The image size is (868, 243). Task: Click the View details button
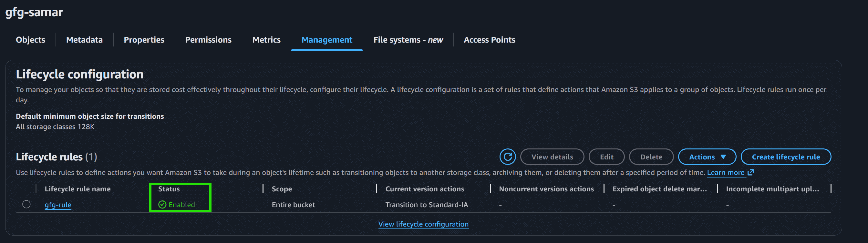552,157
